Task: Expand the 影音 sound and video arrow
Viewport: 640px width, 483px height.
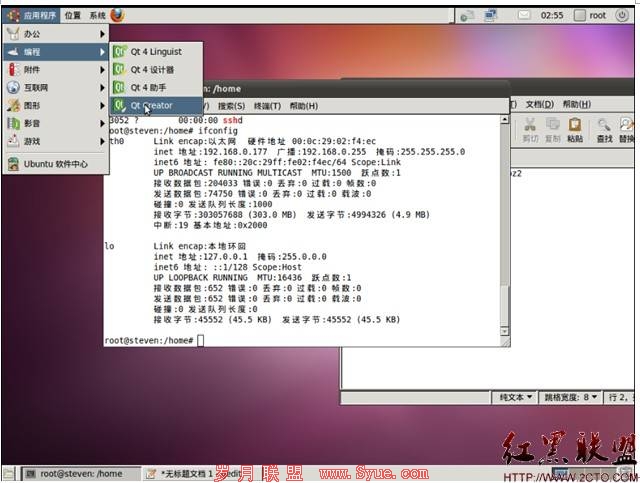Action: 102,123
